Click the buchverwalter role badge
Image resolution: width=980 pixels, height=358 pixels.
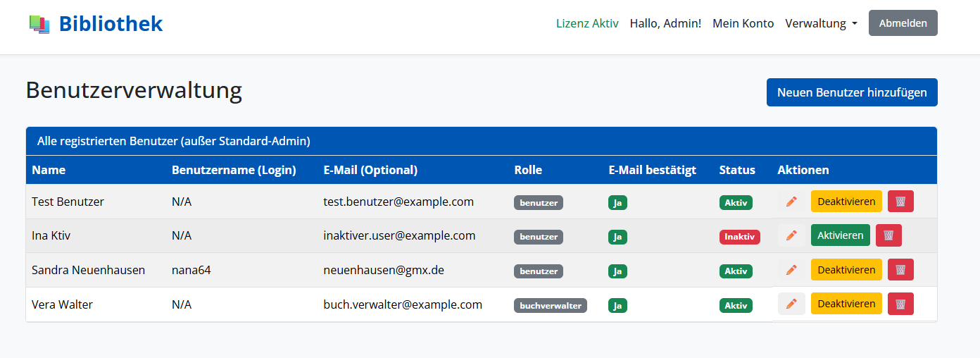tap(551, 305)
